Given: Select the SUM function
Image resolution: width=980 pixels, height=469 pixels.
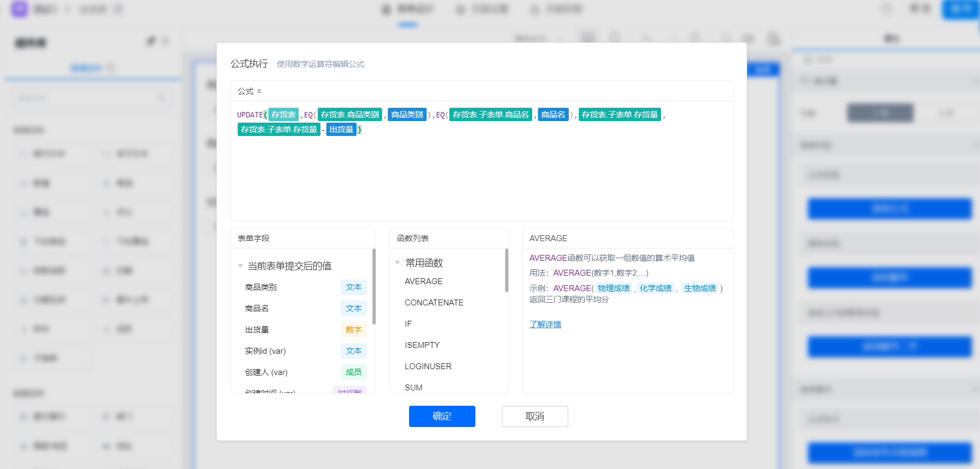Looking at the screenshot, I should (x=413, y=388).
